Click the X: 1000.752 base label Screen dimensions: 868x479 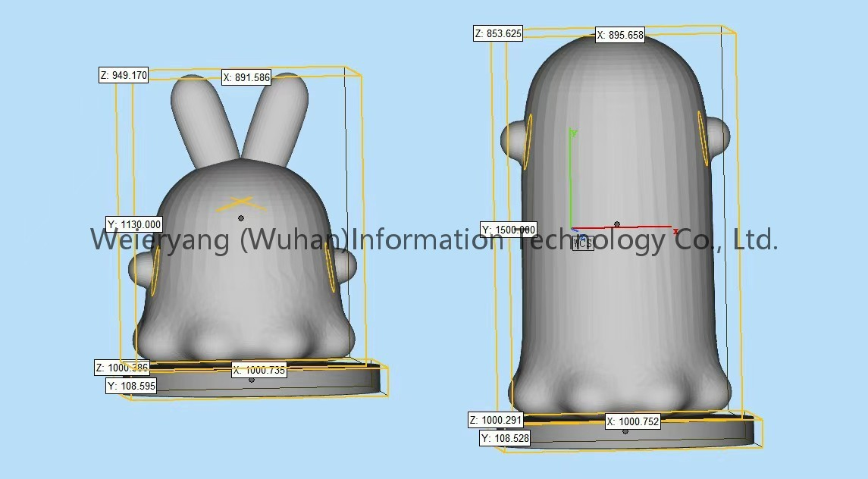pos(633,422)
